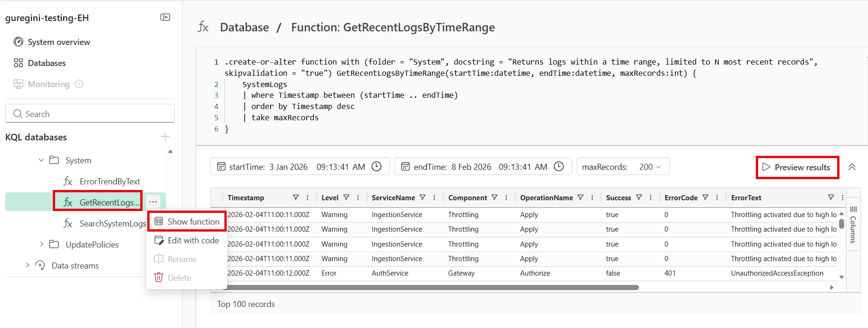Collapse the System folder
This screenshot has width=868, height=328.
[x=41, y=160]
